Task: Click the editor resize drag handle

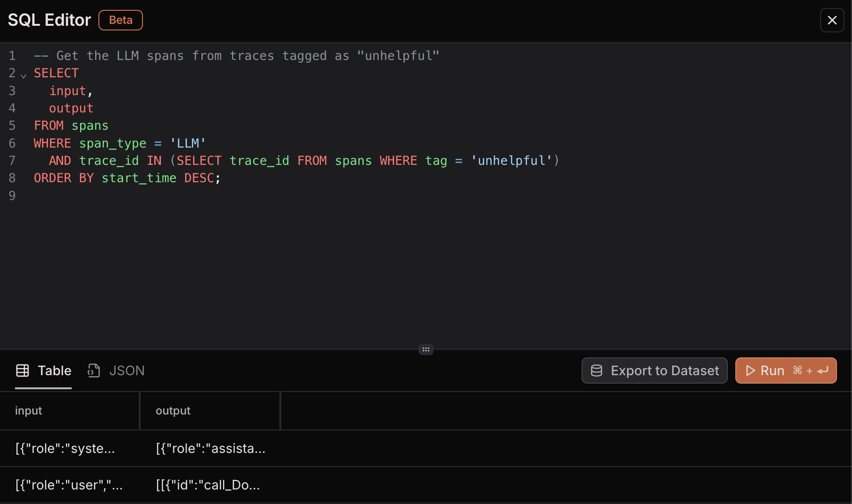Action: pos(426,349)
